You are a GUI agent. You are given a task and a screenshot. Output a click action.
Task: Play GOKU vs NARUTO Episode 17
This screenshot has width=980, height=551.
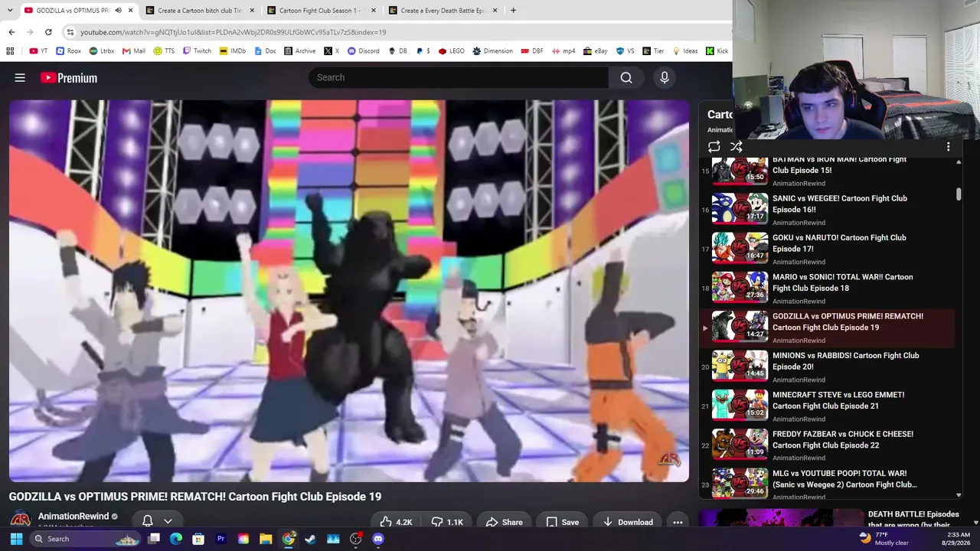(x=828, y=249)
